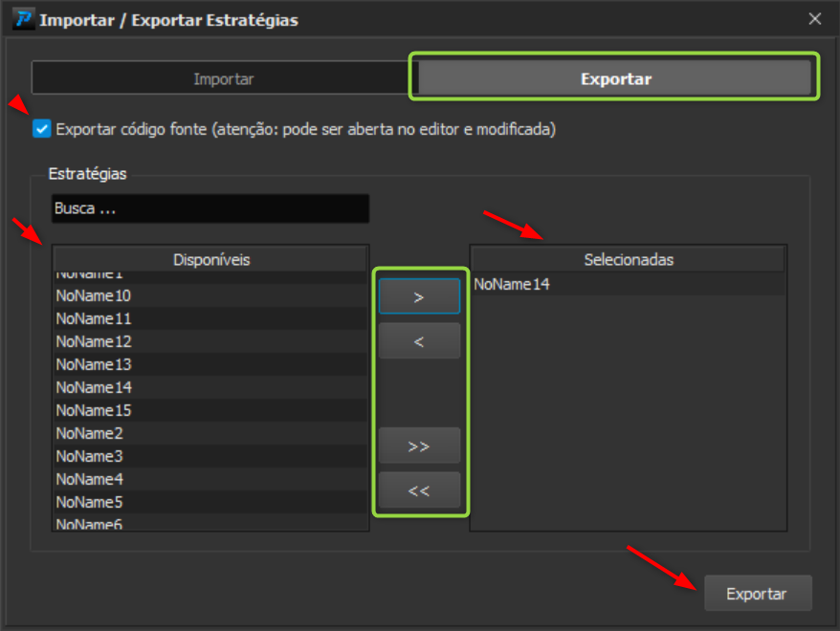This screenshot has height=631, width=840.
Task: Click the Disponíveis column header
Action: click(x=210, y=259)
